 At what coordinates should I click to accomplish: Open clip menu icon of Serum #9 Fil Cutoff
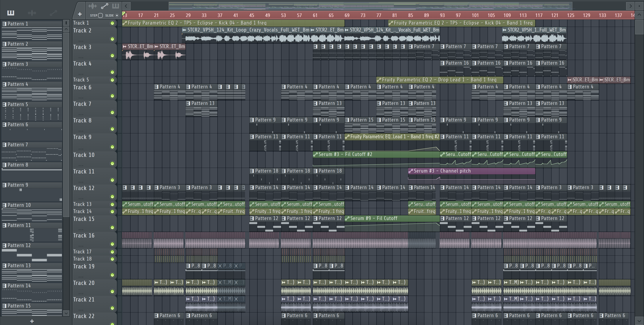[347, 218]
